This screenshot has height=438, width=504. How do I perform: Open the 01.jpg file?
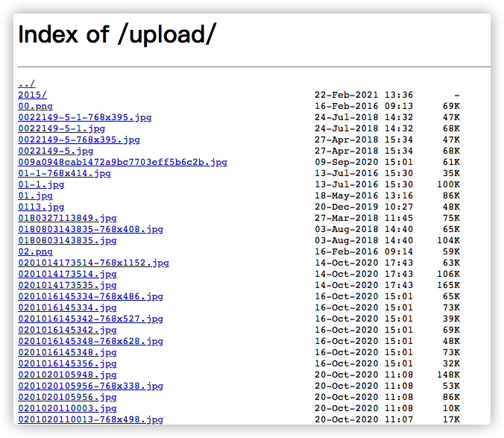coord(35,195)
